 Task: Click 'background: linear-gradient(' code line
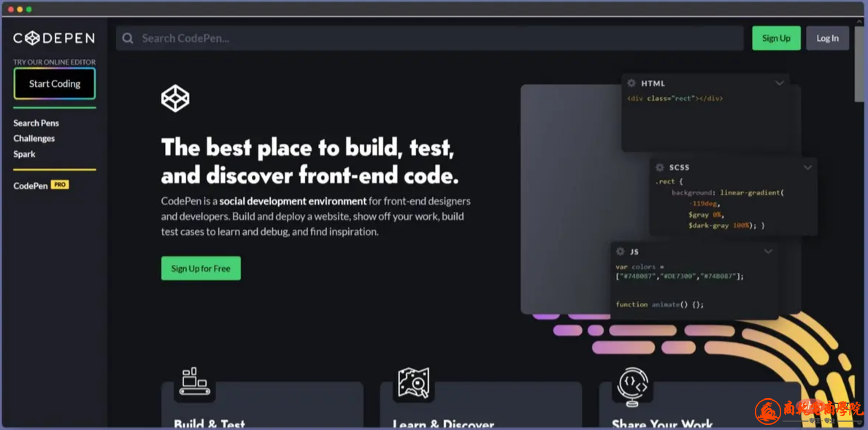(x=728, y=193)
